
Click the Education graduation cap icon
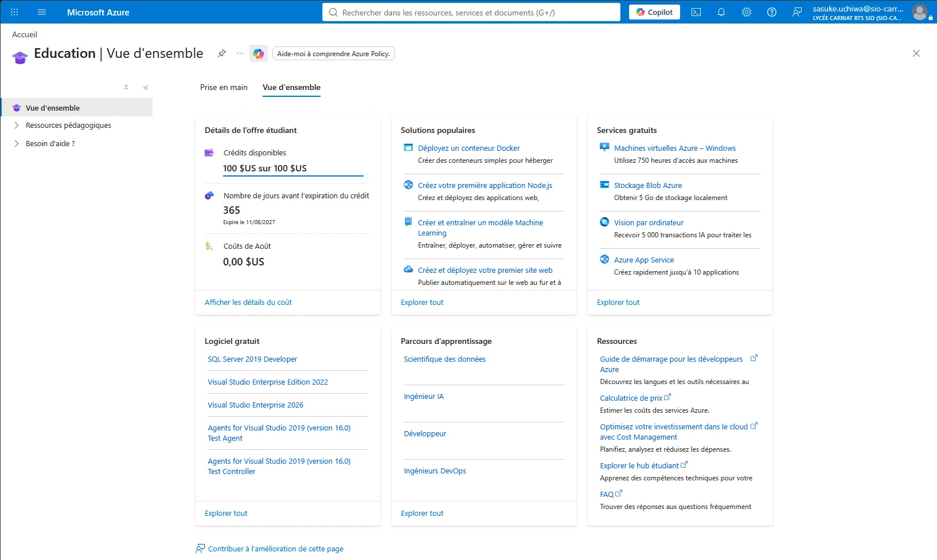click(x=20, y=57)
